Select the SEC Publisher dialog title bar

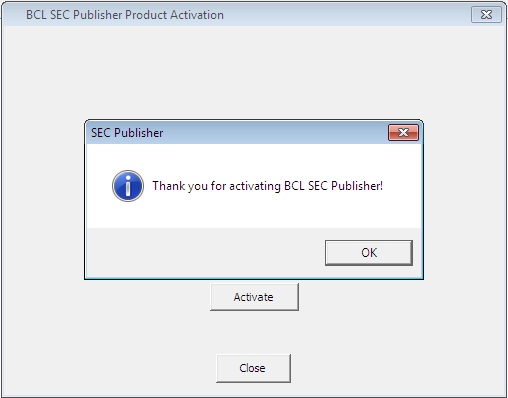(x=237, y=133)
